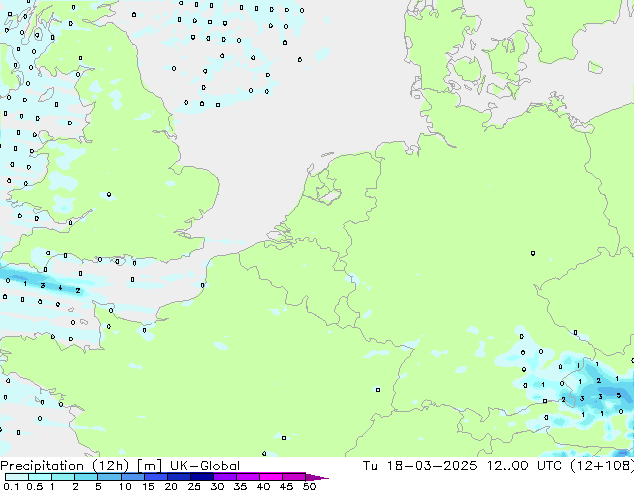Viewport: 634px width, 490px height.
Task: Click the legend value "15"
Action: 148,486
